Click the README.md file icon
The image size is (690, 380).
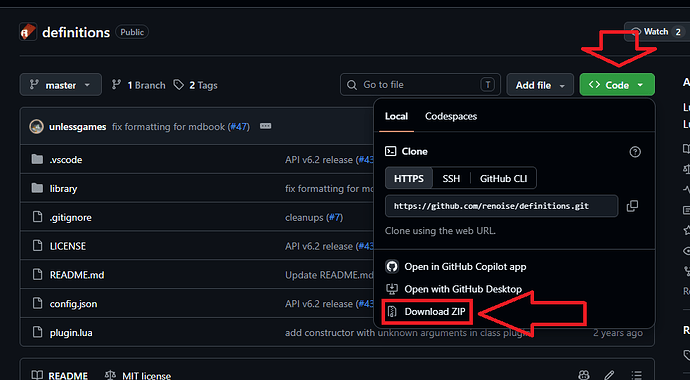(37, 275)
